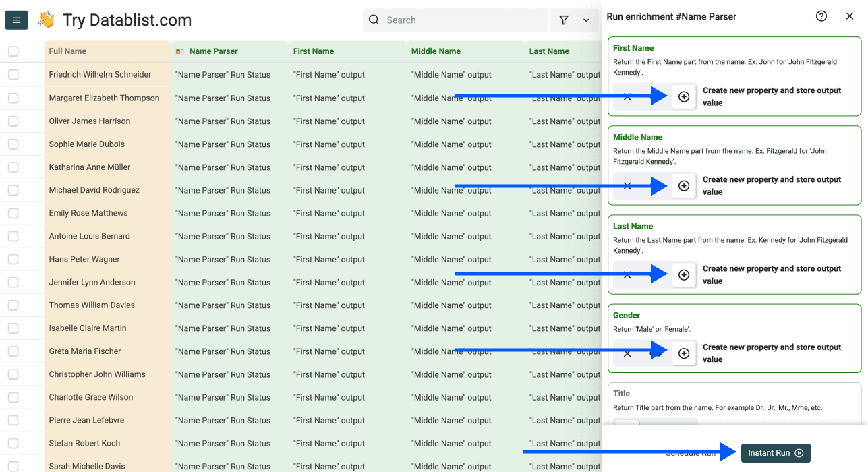
Task: Select the filter funnel icon
Action: pos(564,20)
